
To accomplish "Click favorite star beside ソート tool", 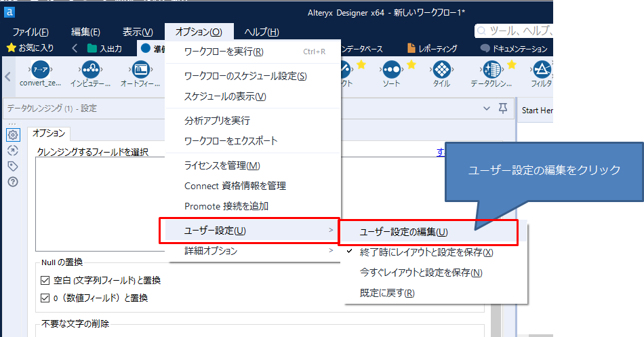I will [411, 64].
